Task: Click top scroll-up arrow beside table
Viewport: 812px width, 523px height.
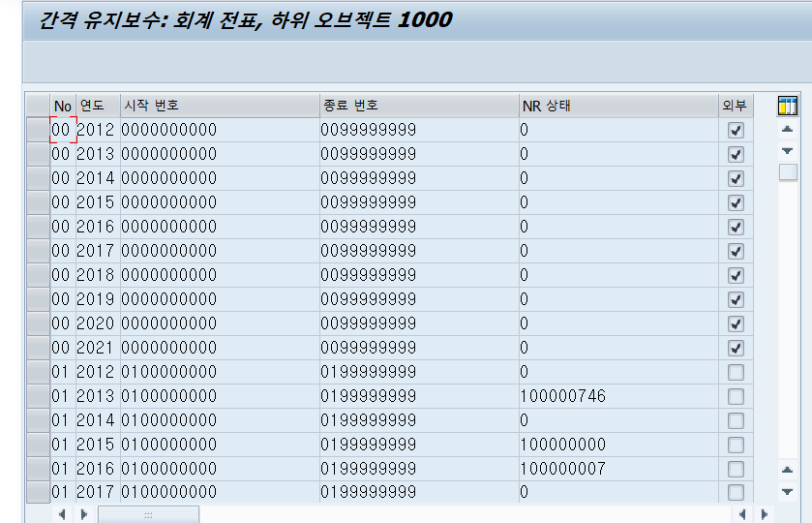Action: [x=787, y=129]
